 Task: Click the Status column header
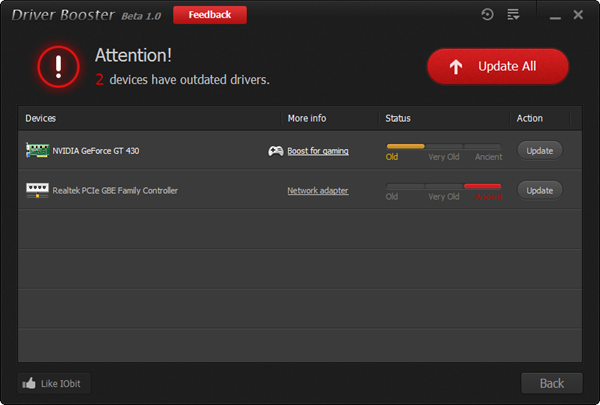398,118
